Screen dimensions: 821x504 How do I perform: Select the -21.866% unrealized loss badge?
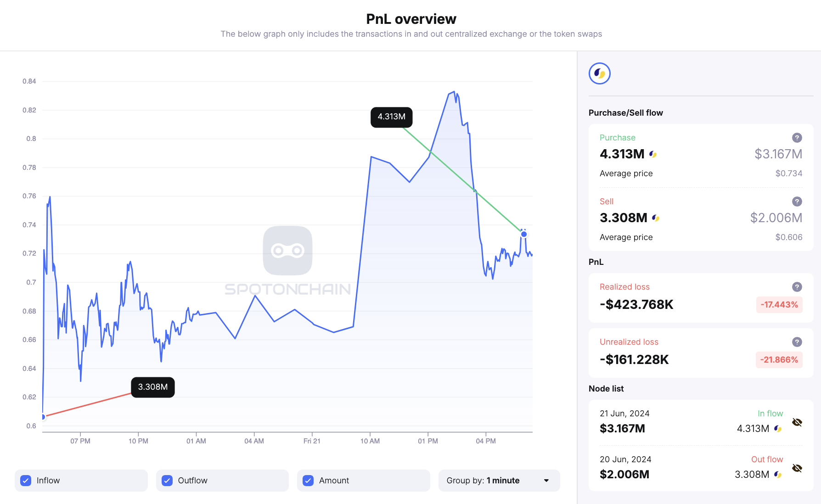779,360
